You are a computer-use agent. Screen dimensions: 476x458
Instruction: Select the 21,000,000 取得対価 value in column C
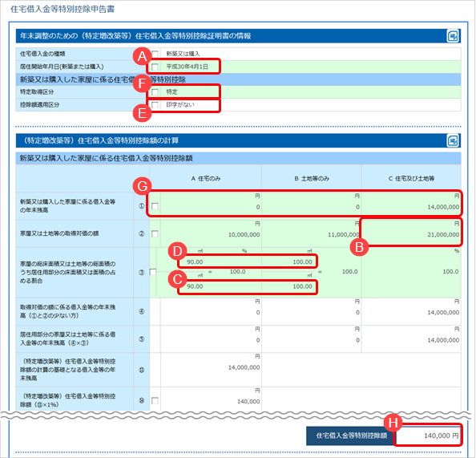tap(443, 235)
